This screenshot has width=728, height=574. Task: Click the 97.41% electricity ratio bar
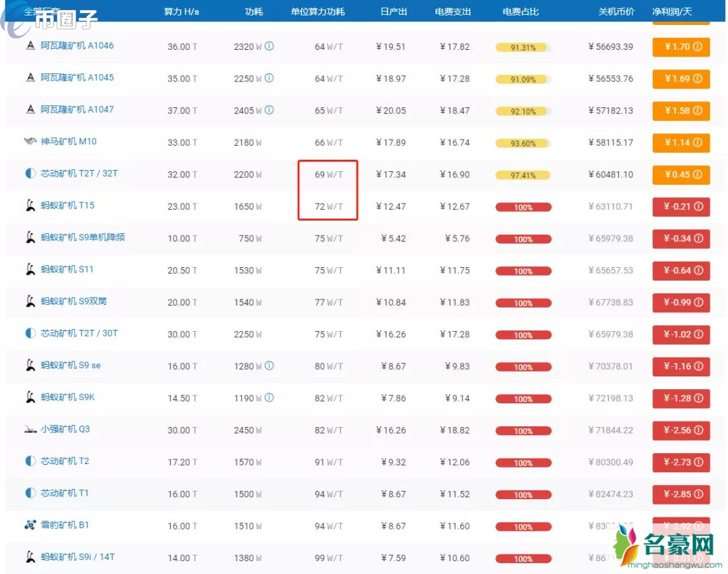pos(523,175)
